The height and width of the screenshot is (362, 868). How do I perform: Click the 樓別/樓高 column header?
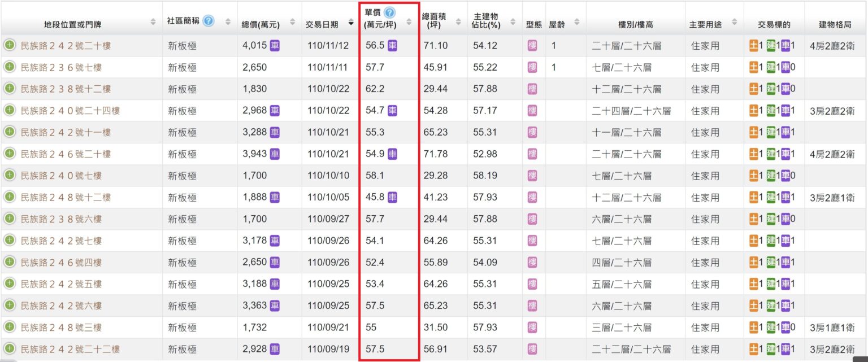[x=636, y=24]
